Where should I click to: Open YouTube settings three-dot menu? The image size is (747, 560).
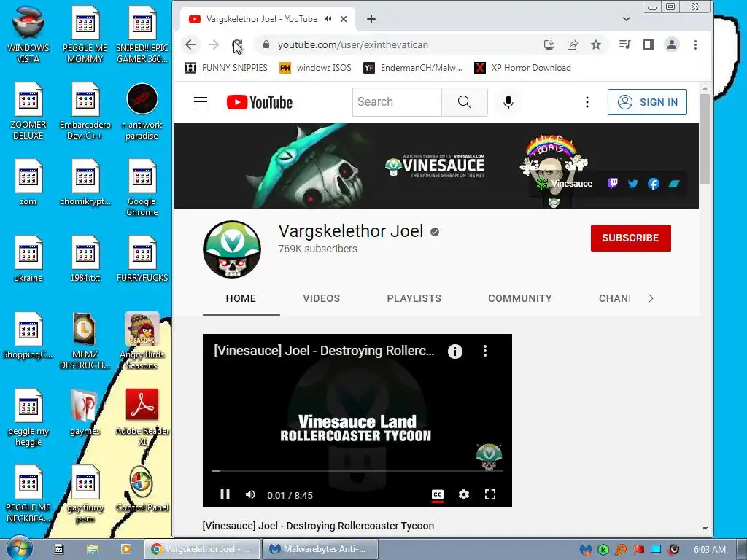pos(587,102)
